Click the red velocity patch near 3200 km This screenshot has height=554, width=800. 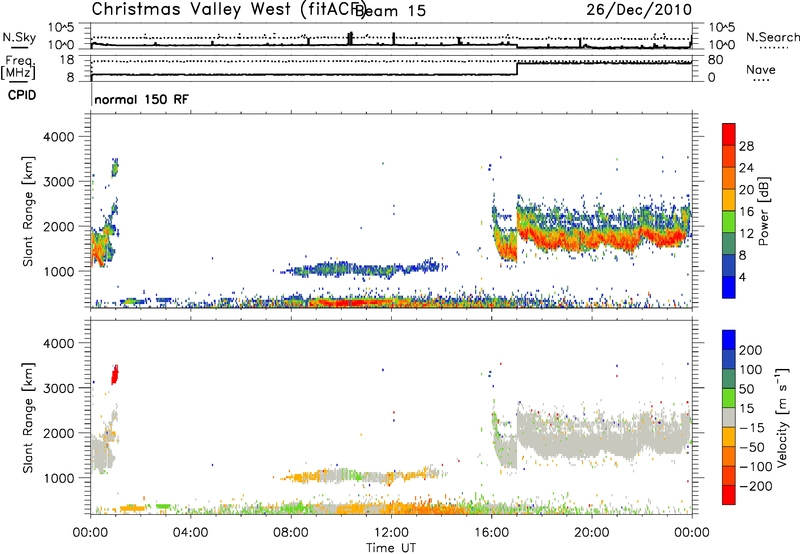pyautogui.click(x=115, y=374)
